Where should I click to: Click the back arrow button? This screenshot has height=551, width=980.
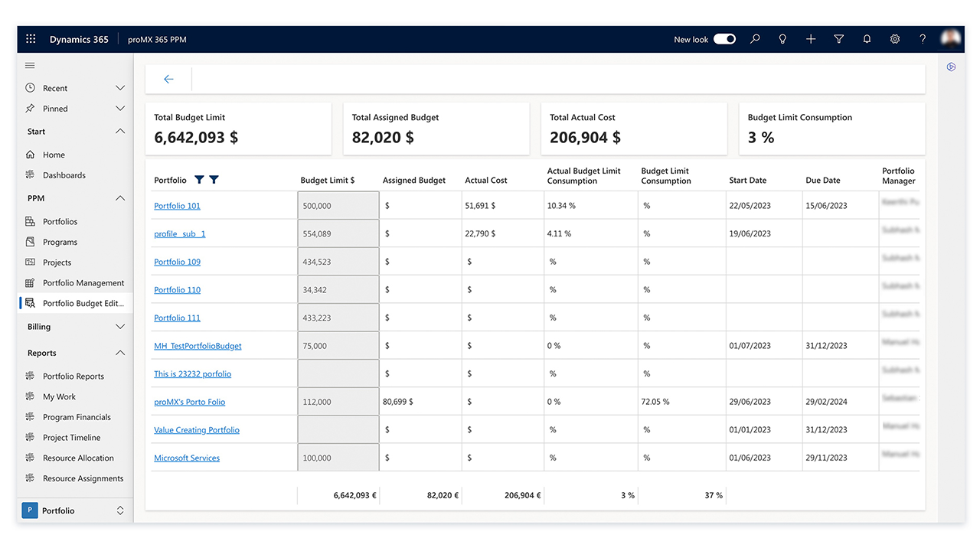tap(168, 79)
